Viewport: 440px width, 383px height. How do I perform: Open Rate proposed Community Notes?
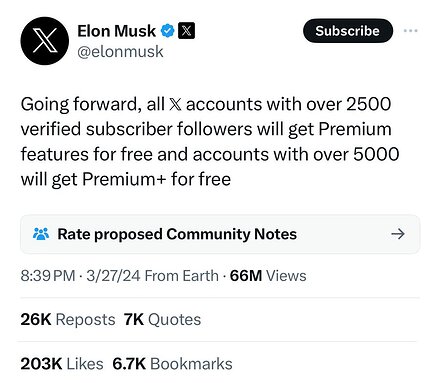coord(220,234)
